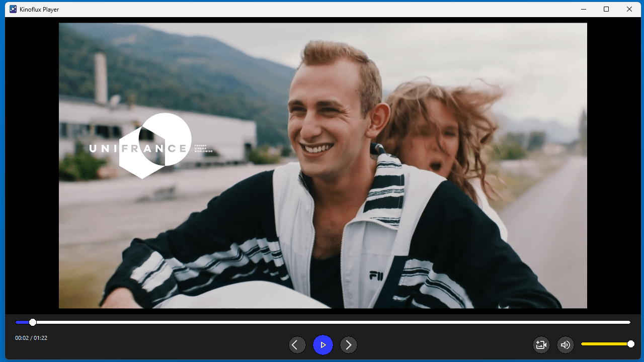This screenshot has height=362, width=644.
Task: Click the Kinoflux Player app icon
Action: 13,9
